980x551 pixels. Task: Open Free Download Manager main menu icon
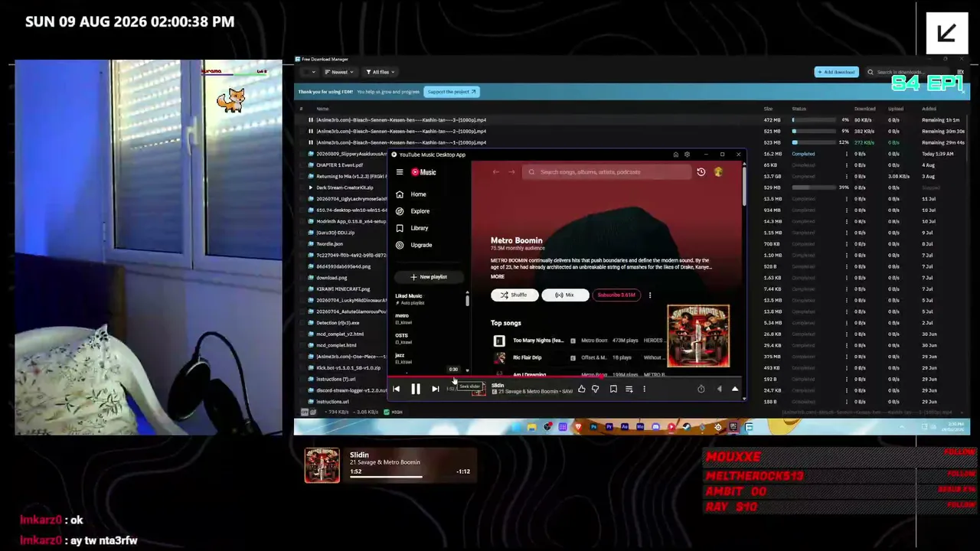click(961, 72)
